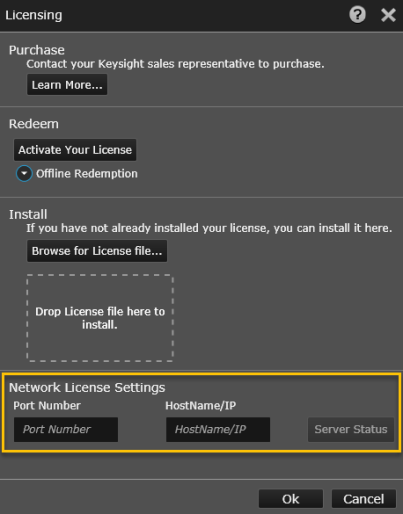Select the Network License Settings heading
This screenshot has width=403, height=514.
coord(87,387)
